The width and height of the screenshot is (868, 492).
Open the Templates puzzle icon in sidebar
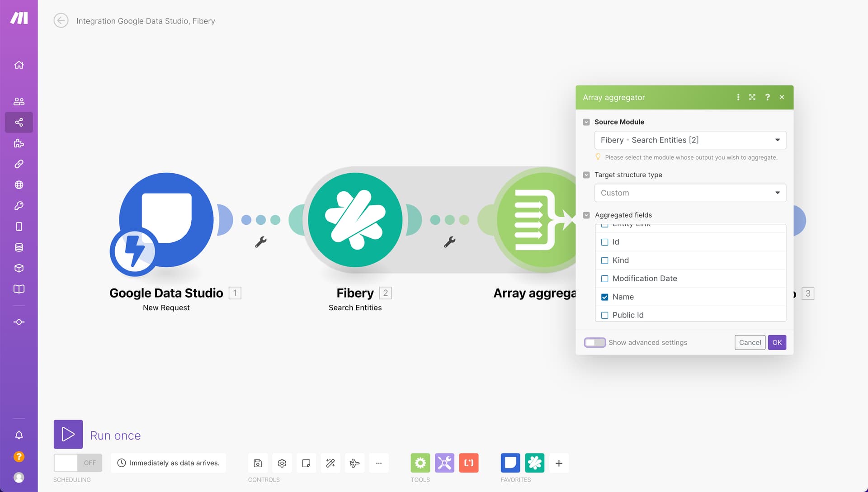[x=19, y=143]
